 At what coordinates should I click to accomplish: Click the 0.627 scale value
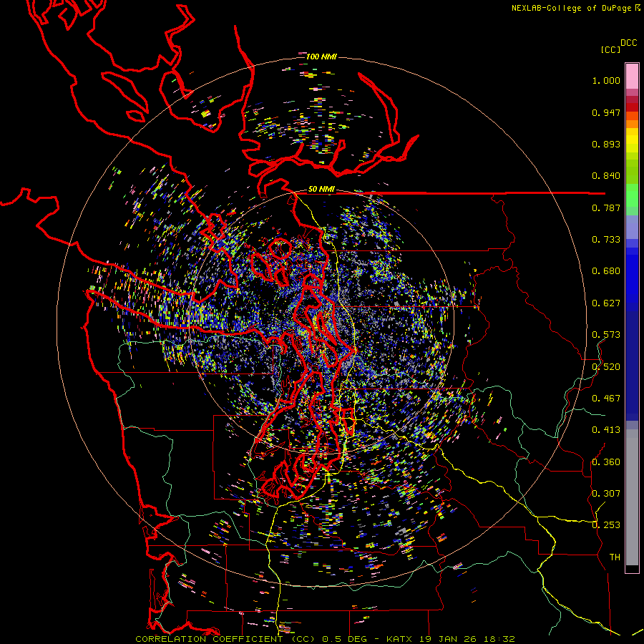(606, 303)
